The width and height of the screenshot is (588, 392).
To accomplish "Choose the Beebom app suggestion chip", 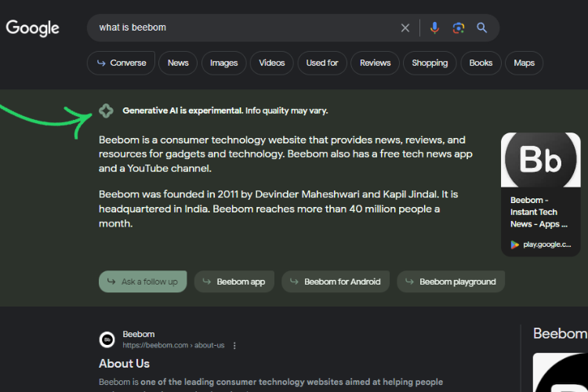I will tap(234, 281).
